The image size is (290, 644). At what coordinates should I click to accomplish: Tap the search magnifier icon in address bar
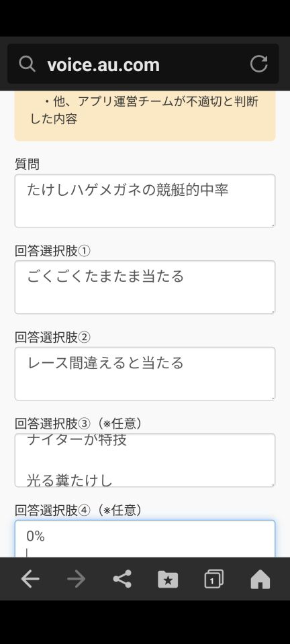point(27,64)
